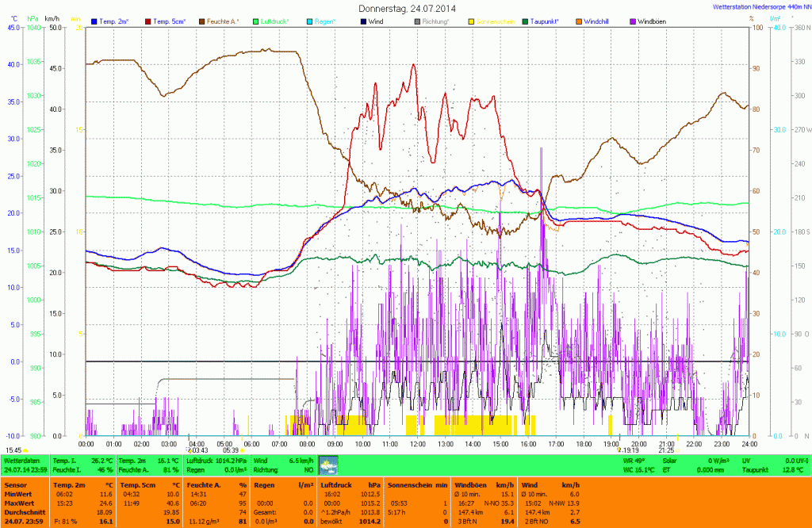
Task: Click the MaxWert row label
Action: coord(17,502)
